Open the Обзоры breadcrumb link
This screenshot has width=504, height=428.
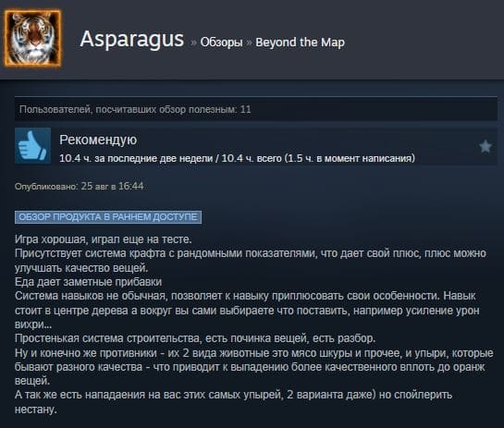click(x=221, y=43)
